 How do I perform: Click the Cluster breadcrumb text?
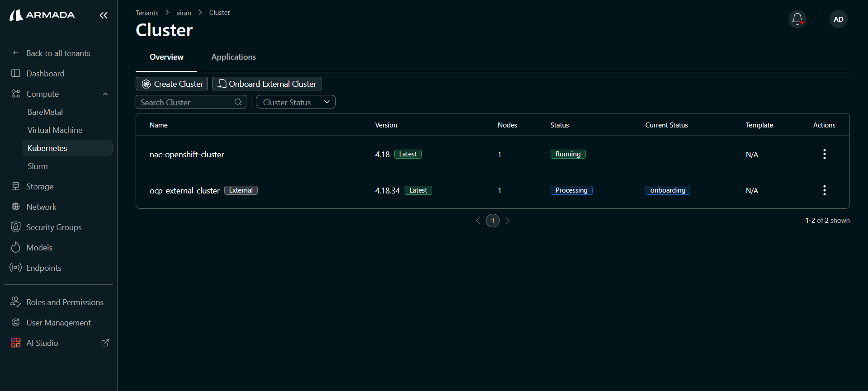pyautogui.click(x=220, y=13)
